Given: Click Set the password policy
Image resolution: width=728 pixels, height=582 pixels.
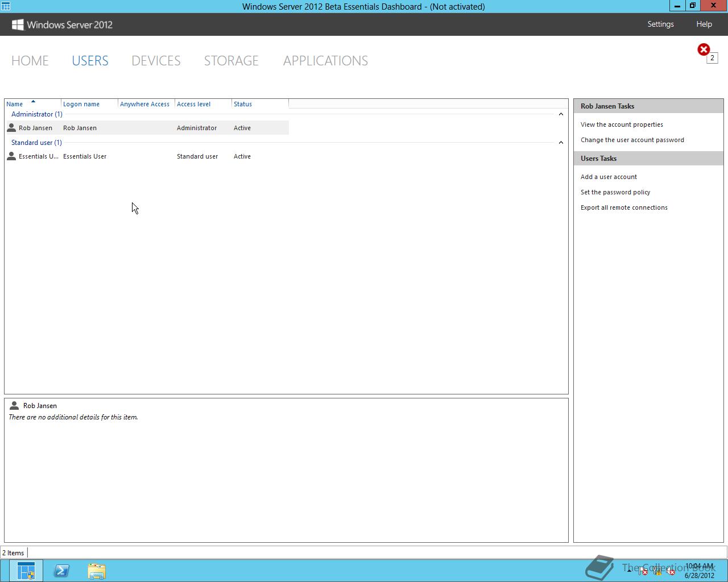Looking at the screenshot, I should 615,192.
